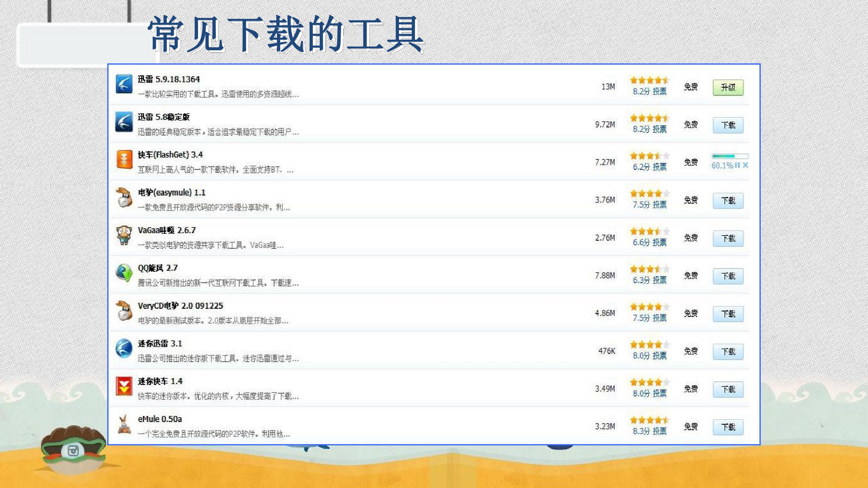The height and width of the screenshot is (488, 868).
Task: Click the QQ旋风 2.7 globe icon
Action: 124,272
